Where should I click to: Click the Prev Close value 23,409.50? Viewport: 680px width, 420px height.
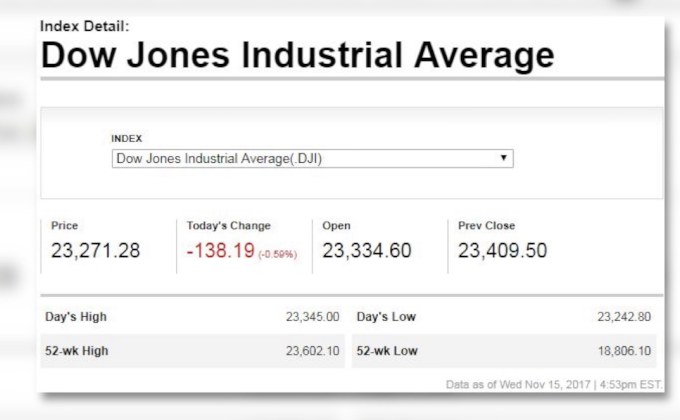pyautogui.click(x=502, y=250)
